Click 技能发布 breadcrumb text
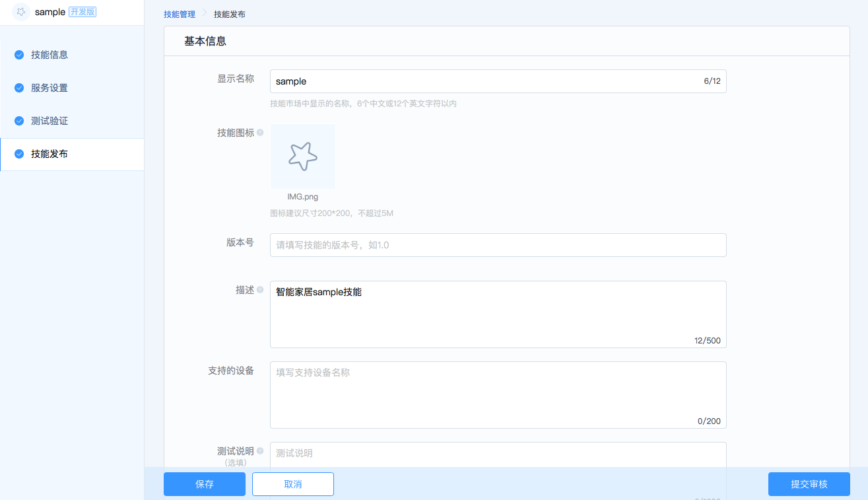Image resolution: width=868 pixels, height=500 pixels. point(230,14)
